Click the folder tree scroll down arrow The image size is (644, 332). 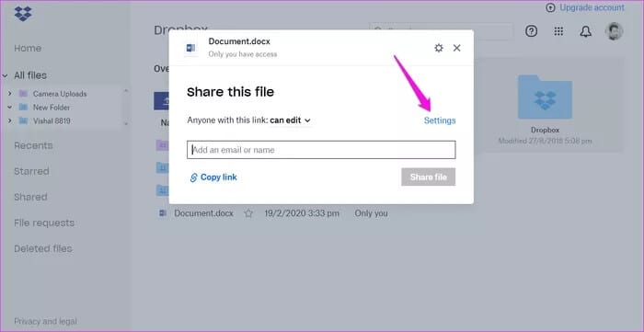pos(127,123)
